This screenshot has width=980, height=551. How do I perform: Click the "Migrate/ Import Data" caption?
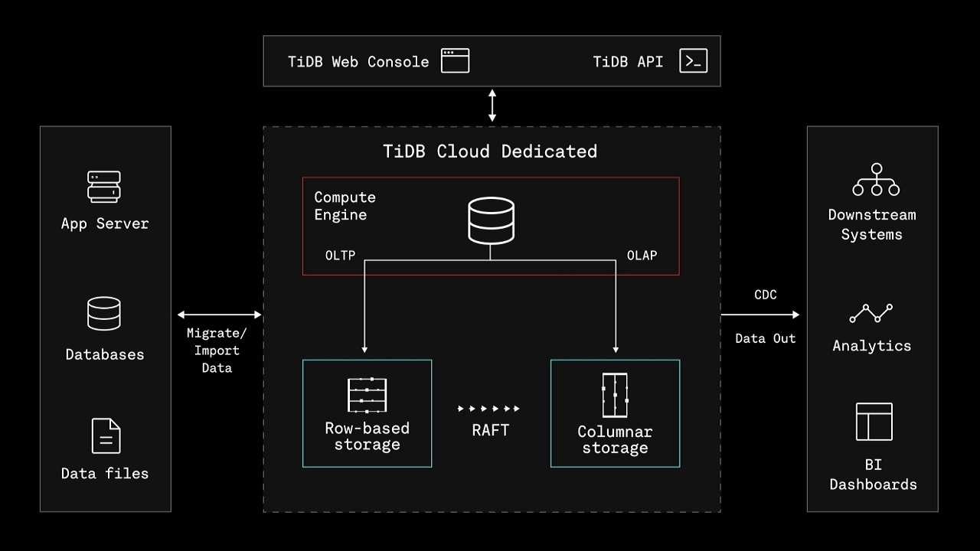[x=217, y=350]
